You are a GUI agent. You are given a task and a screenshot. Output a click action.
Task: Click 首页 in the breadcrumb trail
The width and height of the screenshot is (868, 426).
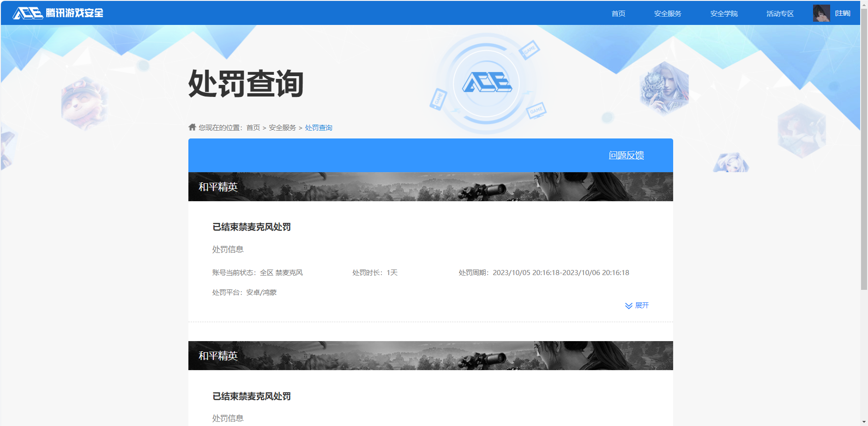coord(253,128)
